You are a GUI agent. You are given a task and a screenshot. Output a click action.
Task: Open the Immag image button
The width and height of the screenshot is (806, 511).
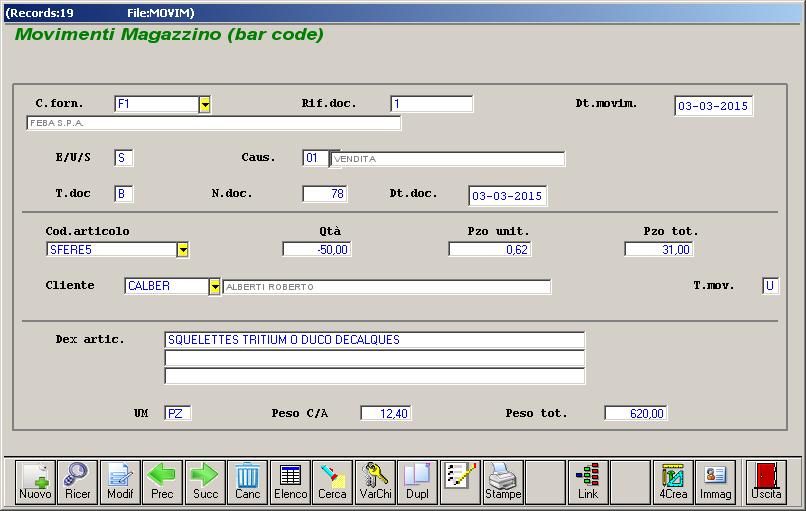715,481
